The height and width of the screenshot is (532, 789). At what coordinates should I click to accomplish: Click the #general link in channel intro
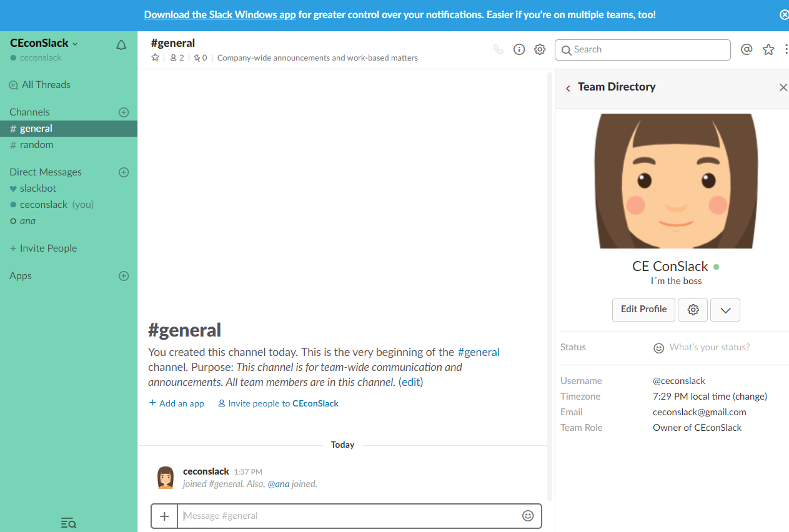[x=479, y=352]
